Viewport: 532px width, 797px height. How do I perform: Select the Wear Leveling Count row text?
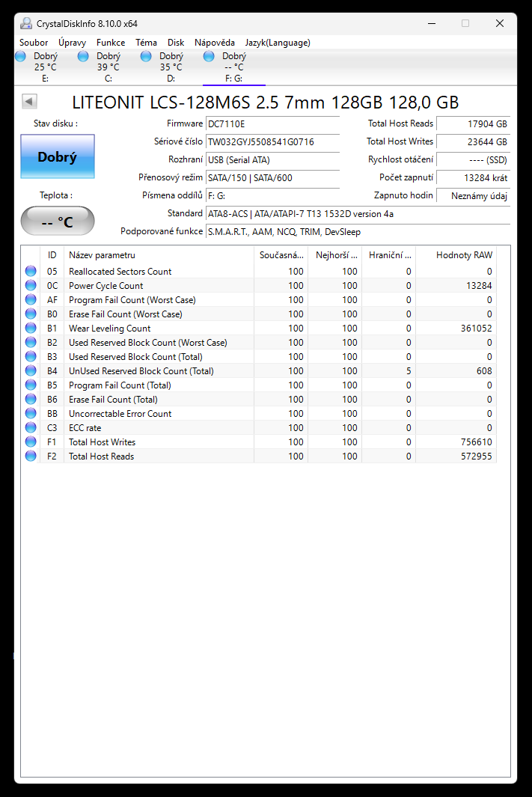point(110,329)
